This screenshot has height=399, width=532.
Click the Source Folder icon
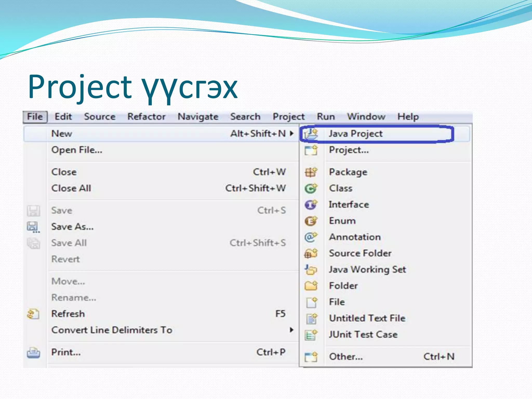tap(311, 253)
